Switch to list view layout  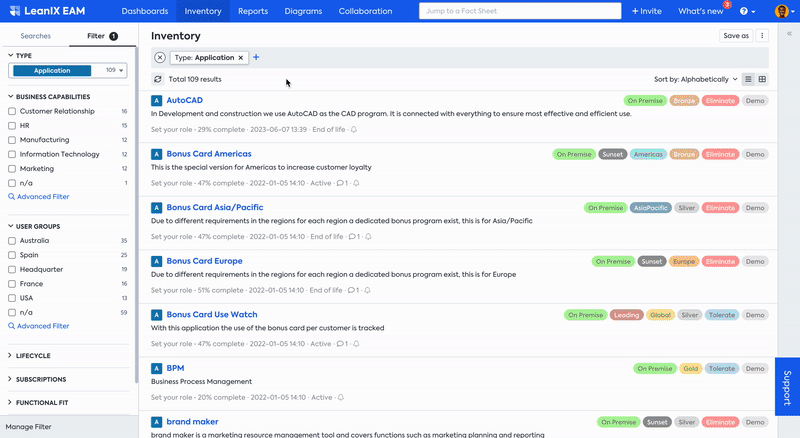(748, 79)
